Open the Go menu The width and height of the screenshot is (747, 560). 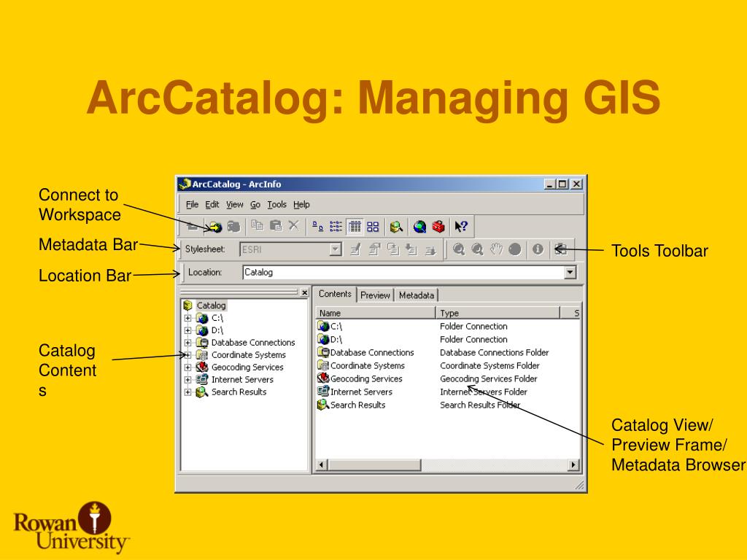click(255, 204)
